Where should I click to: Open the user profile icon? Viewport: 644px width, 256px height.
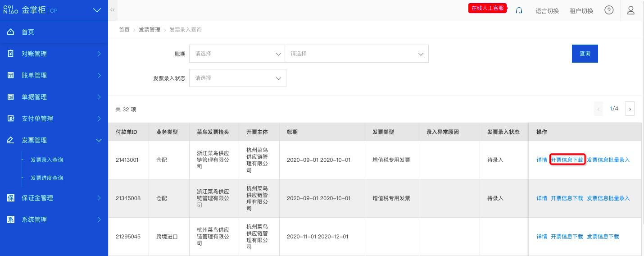[631, 10]
